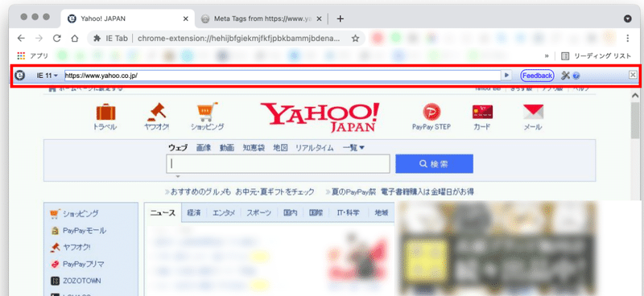644x296 pixels.
Task: Open a new tab with plus
Action: [340, 18]
